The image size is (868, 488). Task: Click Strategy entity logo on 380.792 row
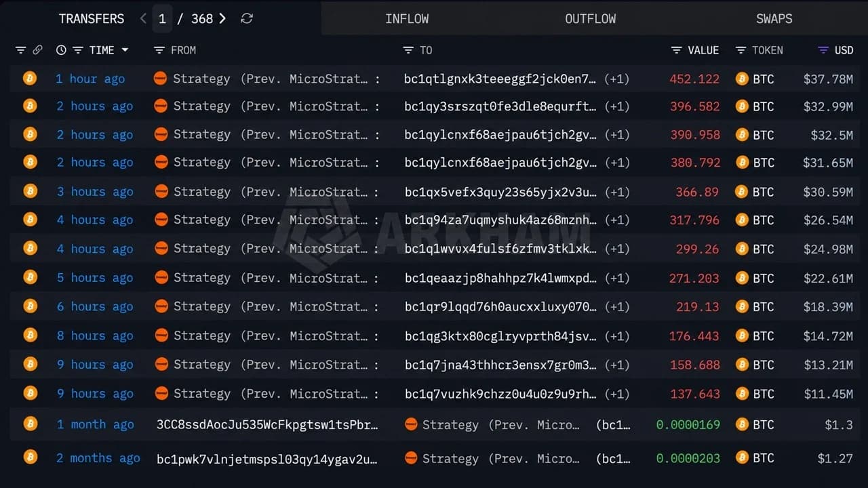pos(161,163)
